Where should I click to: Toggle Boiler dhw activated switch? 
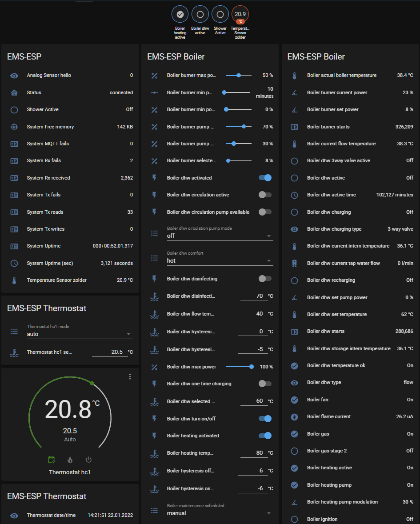click(x=265, y=178)
